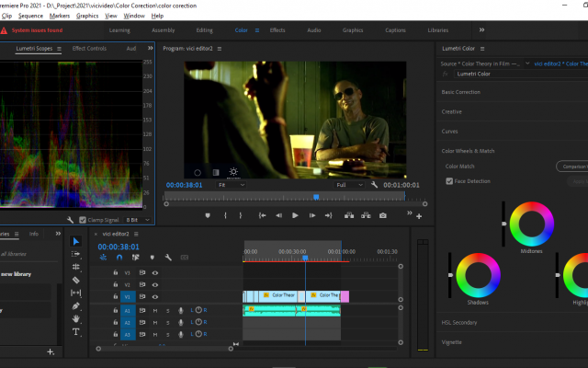Click the Comparison View button
Viewport: 588px width, 368px height.
click(x=572, y=167)
